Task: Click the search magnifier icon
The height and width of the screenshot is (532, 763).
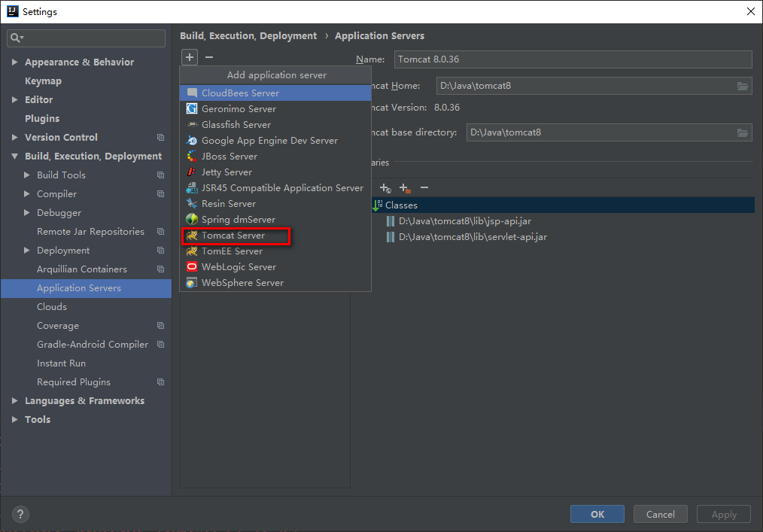Action: [x=17, y=38]
